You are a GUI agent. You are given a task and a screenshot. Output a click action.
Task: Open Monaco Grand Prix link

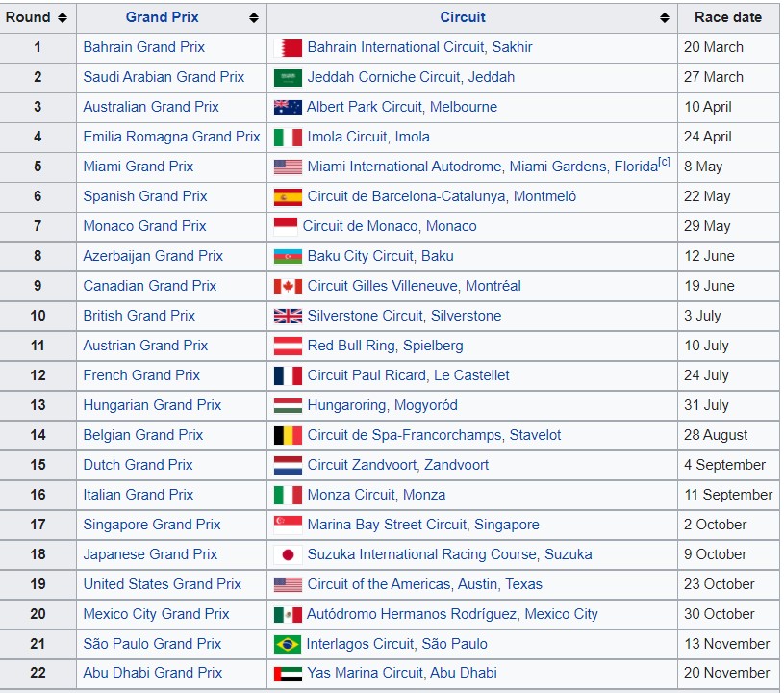pos(144,226)
